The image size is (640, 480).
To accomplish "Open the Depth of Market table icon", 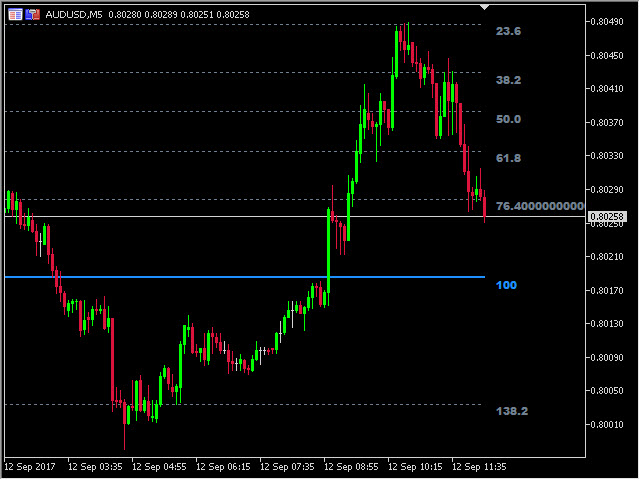I will pyautogui.click(x=16, y=15).
